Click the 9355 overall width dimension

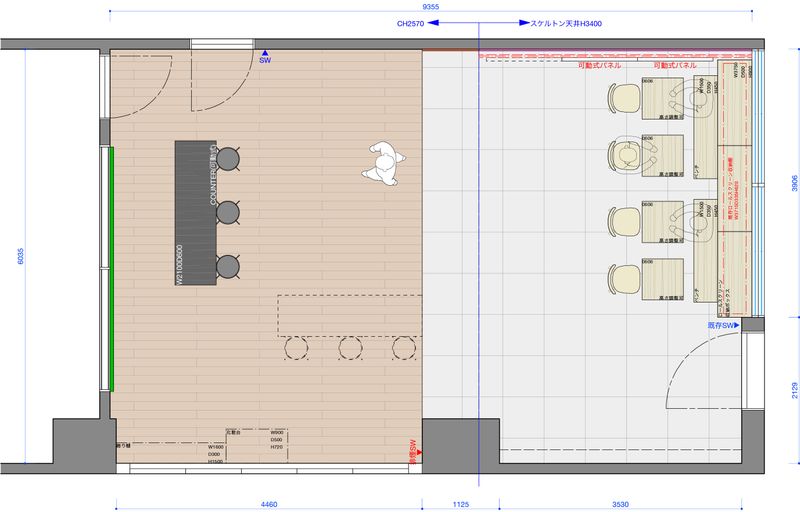tap(432, 6)
